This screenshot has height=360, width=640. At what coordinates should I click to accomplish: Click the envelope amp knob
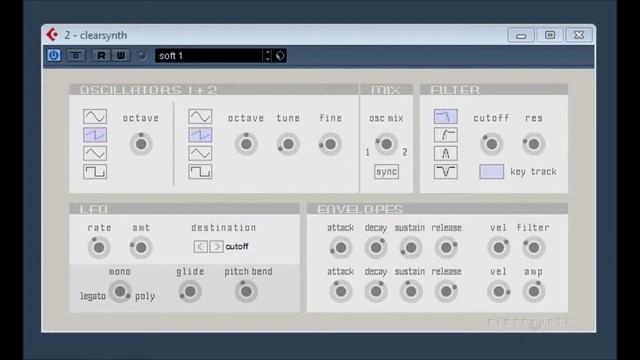pyautogui.click(x=533, y=291)
